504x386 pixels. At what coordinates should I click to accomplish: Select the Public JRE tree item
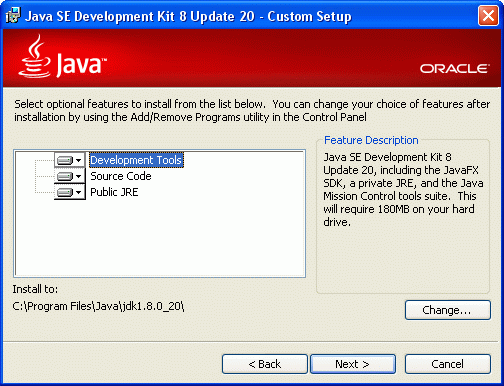114,192
